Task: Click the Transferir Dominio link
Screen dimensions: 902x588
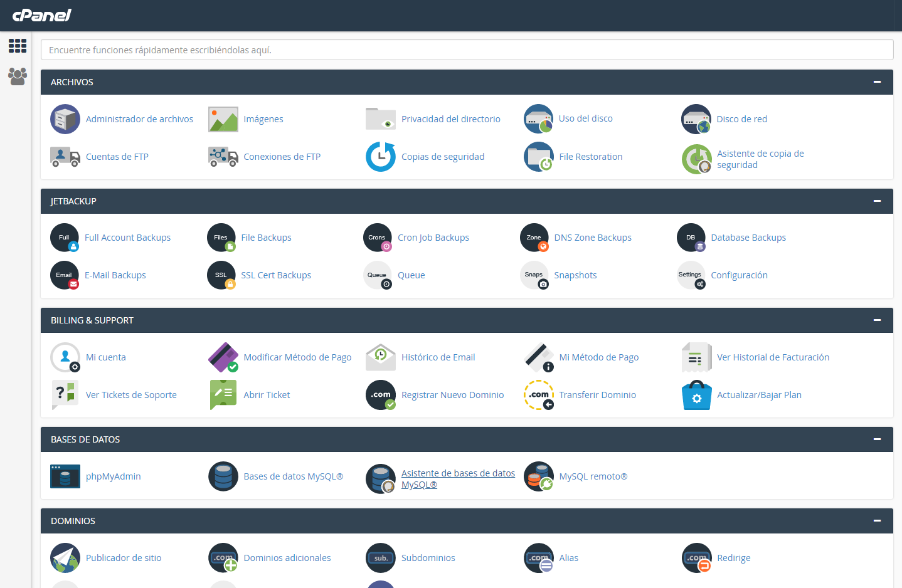Action: pyautogui.click(x=598, y=395)
